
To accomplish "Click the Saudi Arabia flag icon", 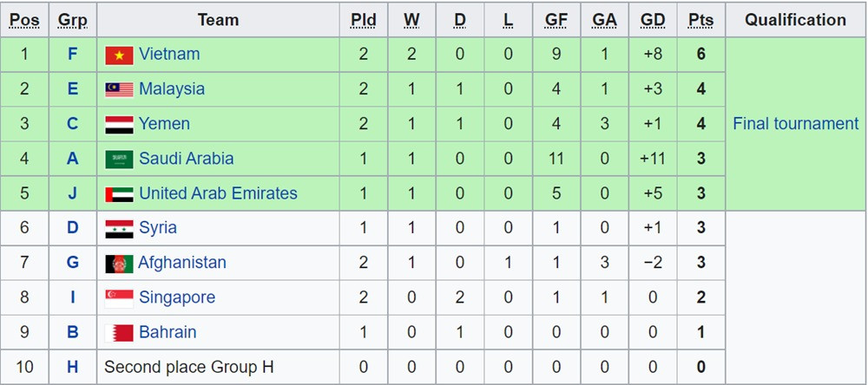I will 119,159.
